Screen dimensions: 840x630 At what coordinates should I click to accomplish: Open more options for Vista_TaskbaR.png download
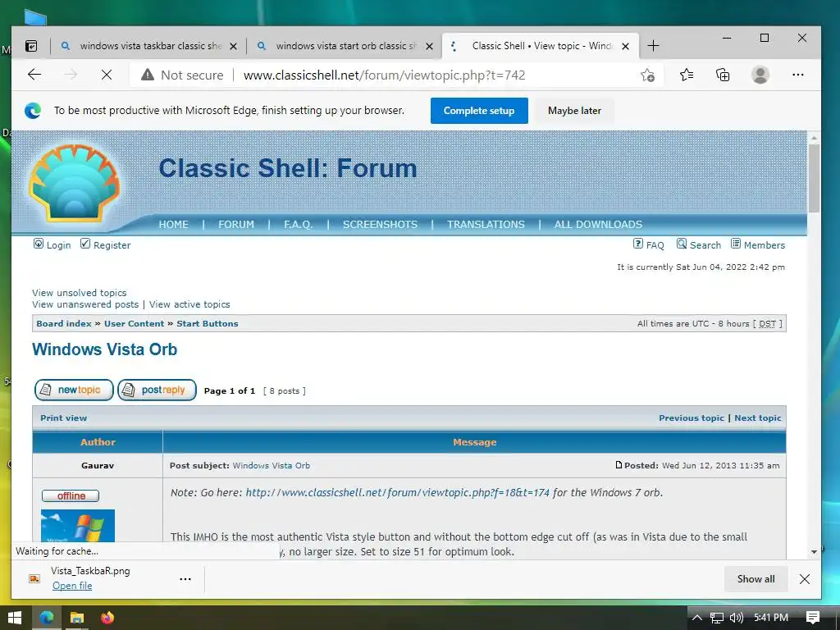click(x=185, y=579)
